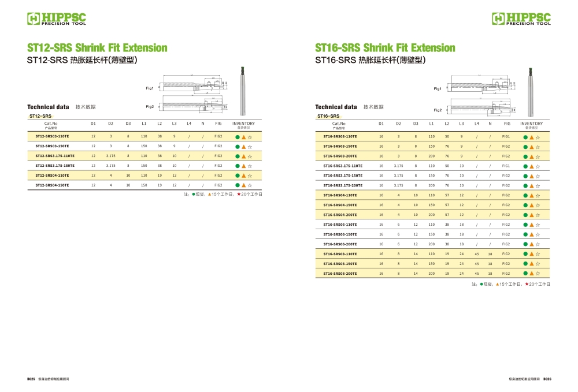Open the Fig1 drawing in the ST16-SRS section

(x=481, y=84)
